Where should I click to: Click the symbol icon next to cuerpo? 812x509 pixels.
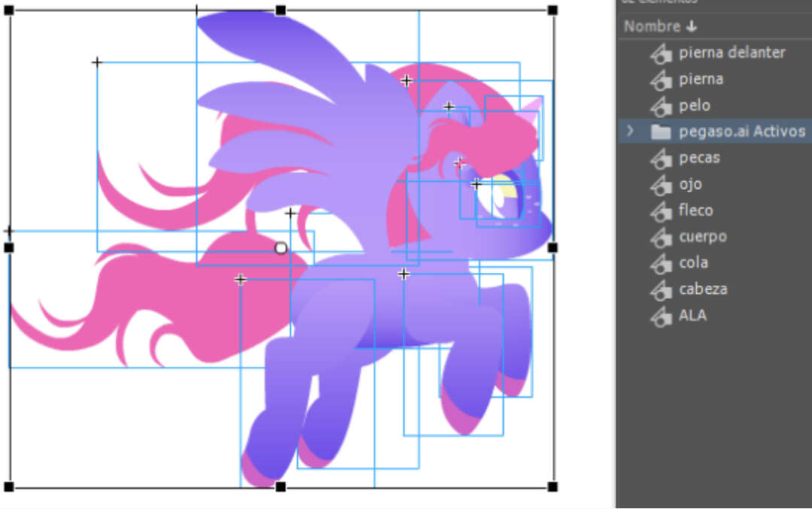coord(661,238)
